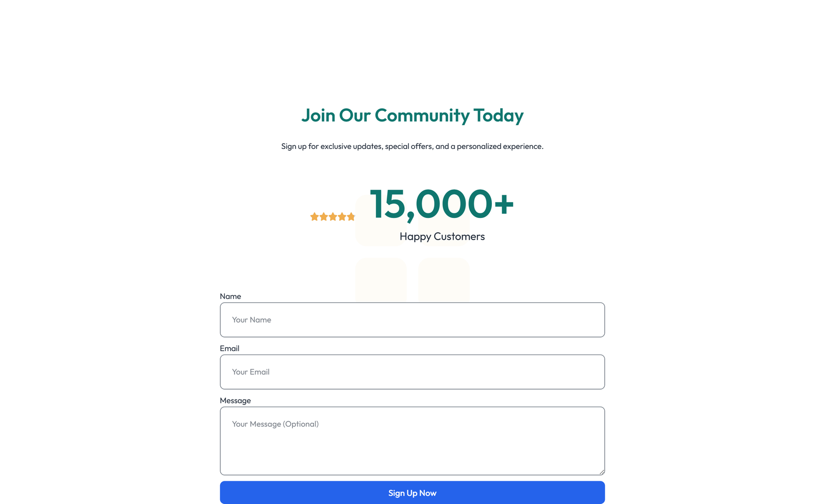825x504 pixels.
Task: Select the fourth rating star
Action: click(343, 217)
